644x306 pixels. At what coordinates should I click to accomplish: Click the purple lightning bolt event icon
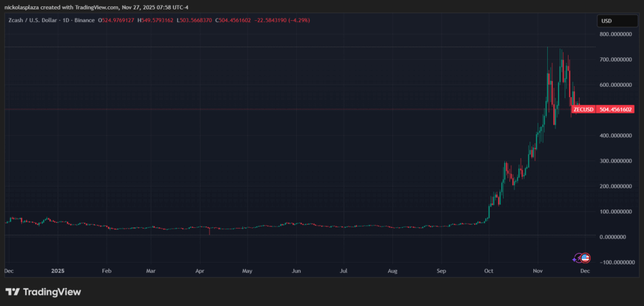pos(579,258)
